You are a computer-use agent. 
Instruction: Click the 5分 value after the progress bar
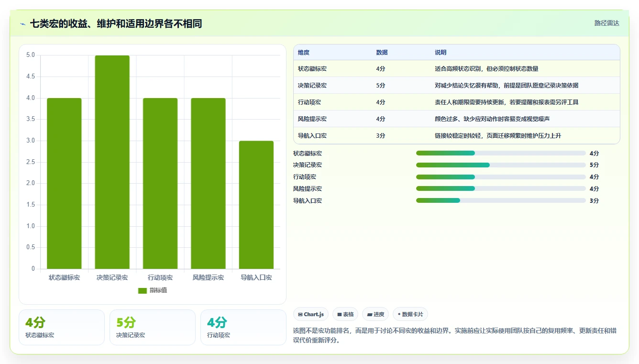tap(594, 165)
